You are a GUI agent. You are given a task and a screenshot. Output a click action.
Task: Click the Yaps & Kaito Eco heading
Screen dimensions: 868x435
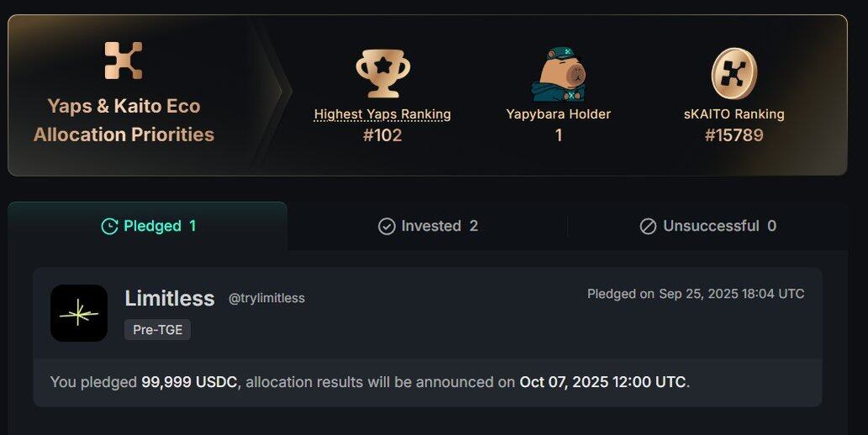(124, 106)
